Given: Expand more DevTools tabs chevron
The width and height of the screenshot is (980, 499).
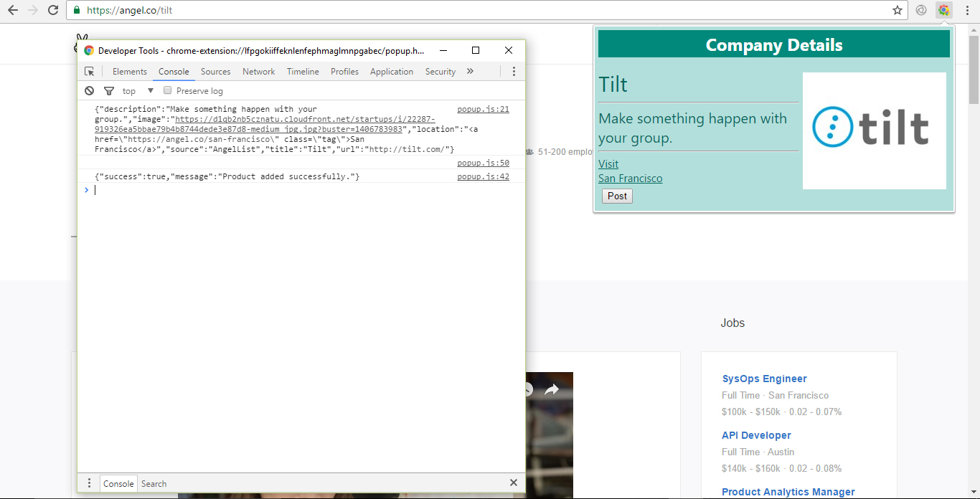Looking at the screenshot, I should 470,72.
